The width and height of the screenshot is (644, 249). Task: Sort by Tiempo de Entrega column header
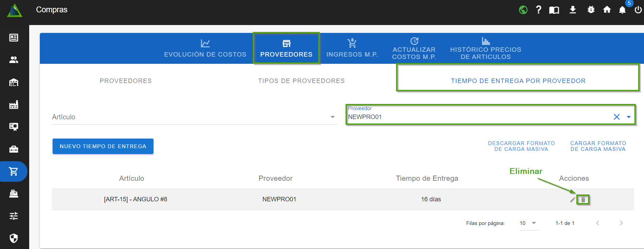[427, 178]
